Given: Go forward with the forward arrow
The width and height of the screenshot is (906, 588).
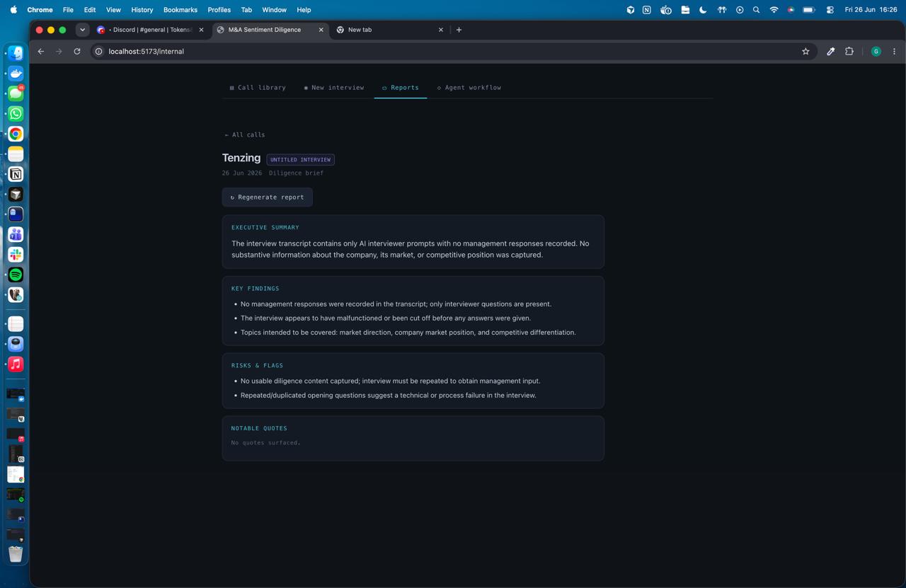Looking at the screenshot, I should [x=59, y=52].
